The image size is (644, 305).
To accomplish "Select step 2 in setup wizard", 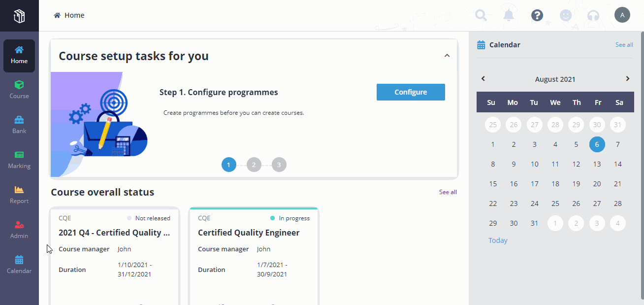I will 254,165.
